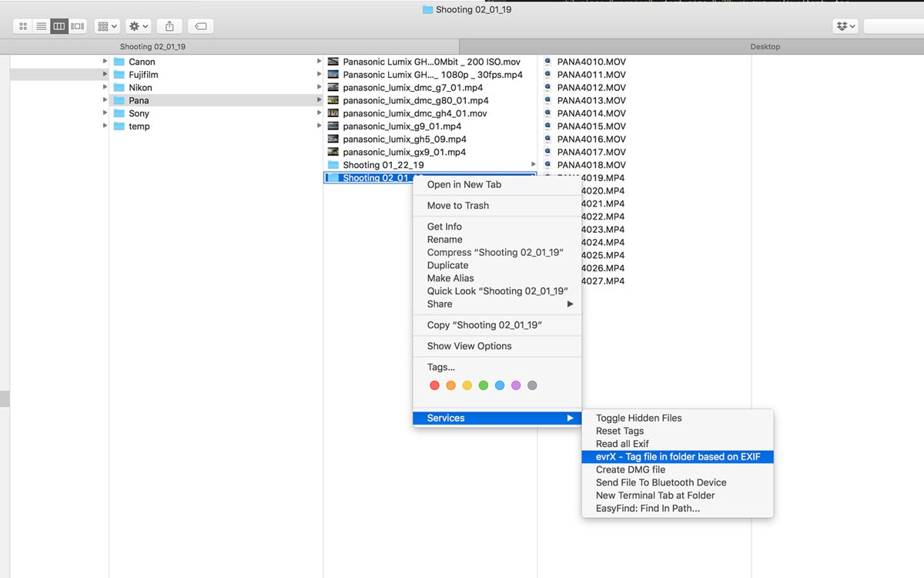Open the Share submenu

(x=497, y=304)
